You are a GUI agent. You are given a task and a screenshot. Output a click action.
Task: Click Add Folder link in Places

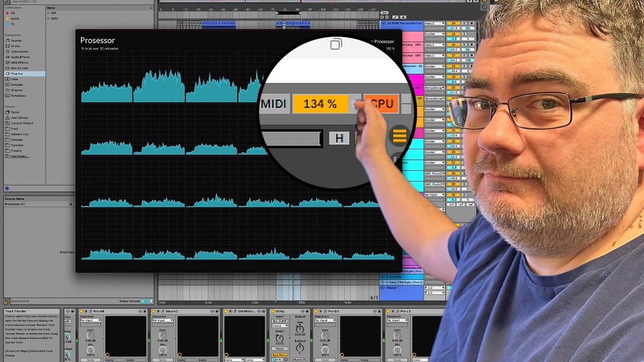point(20,156)
